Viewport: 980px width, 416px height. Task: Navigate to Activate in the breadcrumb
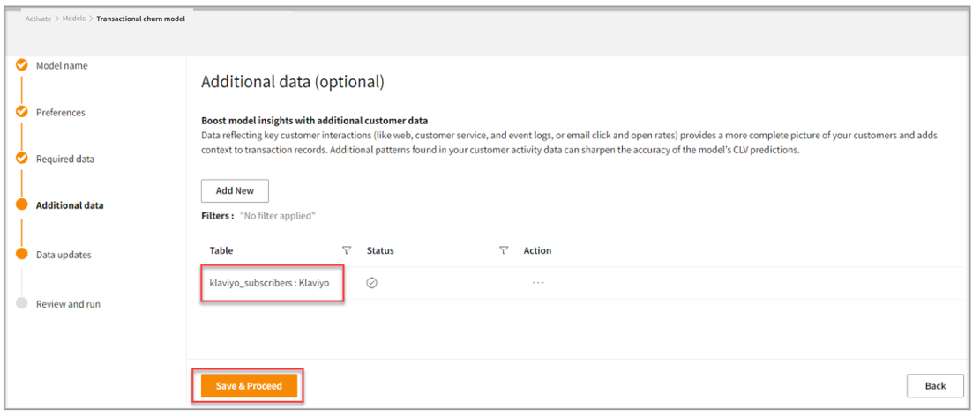[x=38, y=19]
